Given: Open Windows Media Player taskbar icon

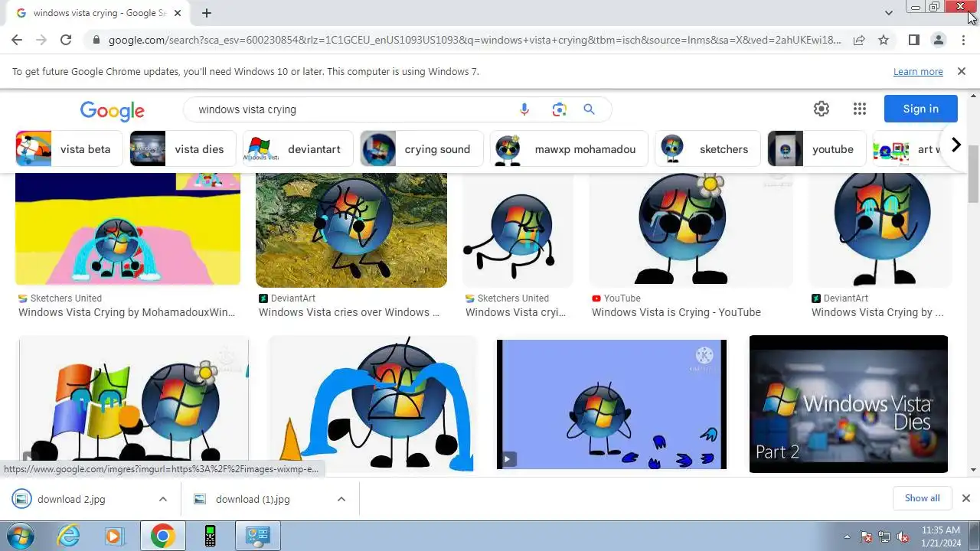Looking at the screenshot, I should click(x=114, y=536).
